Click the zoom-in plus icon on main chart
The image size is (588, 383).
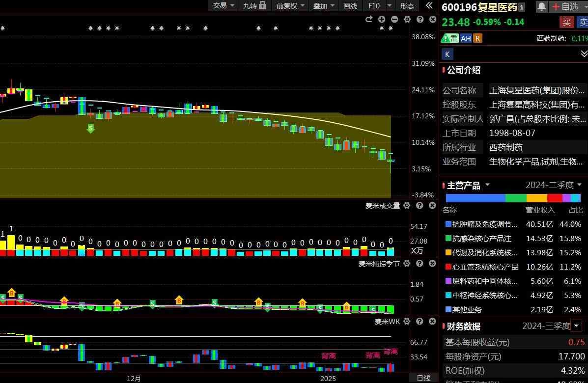382,19
